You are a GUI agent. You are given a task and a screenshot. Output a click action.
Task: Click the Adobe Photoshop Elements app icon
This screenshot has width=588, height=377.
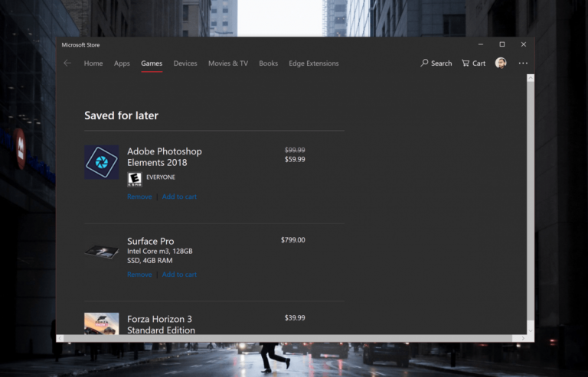click(x=102, y=162)
